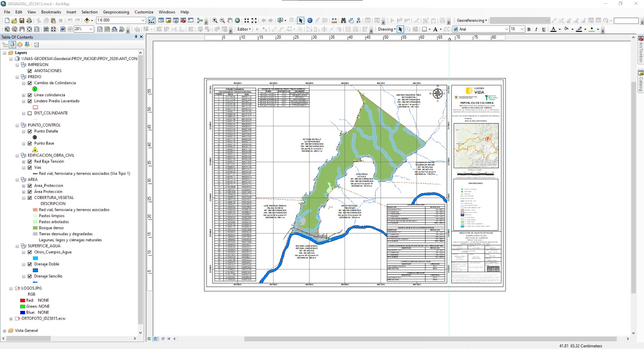Viewport: 644px width, 349px height.
Task: Select the Zoom In map tool
Action: (x=215, y=20)
